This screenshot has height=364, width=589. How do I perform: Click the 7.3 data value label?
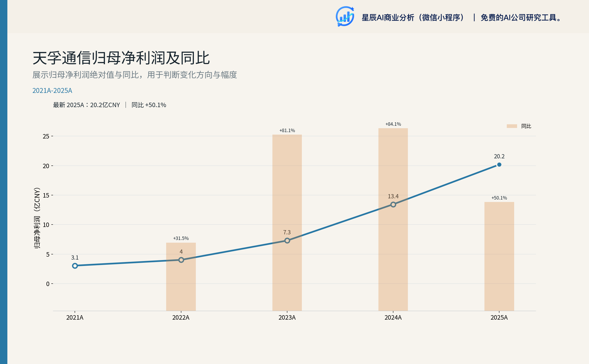(x=287, y=232)
